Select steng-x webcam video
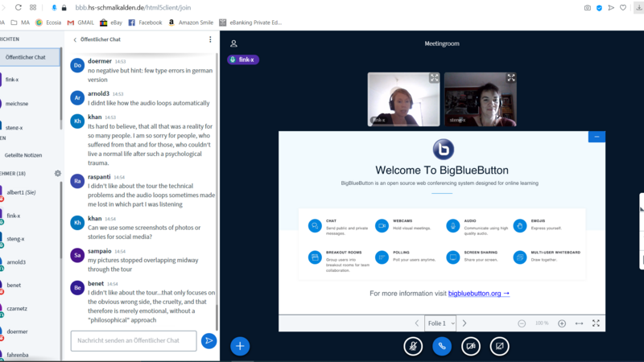 pyautogui.click(x=481, y=99)
